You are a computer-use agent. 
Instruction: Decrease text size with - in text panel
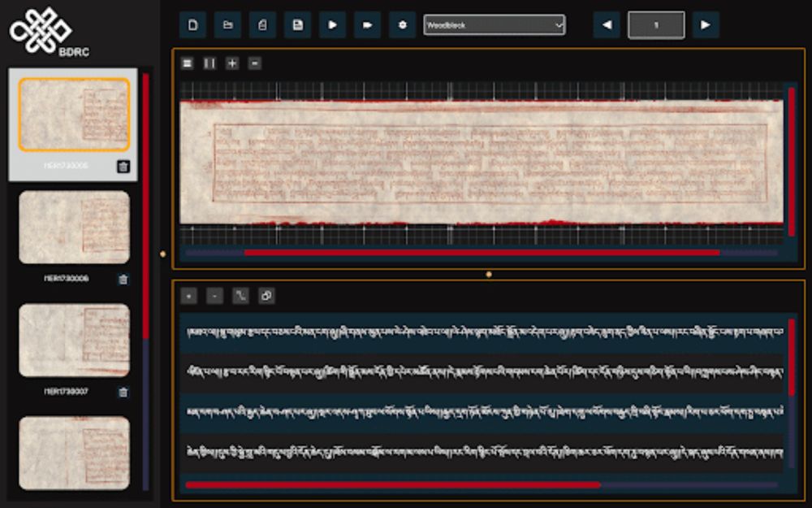click(x=215, y=296)
